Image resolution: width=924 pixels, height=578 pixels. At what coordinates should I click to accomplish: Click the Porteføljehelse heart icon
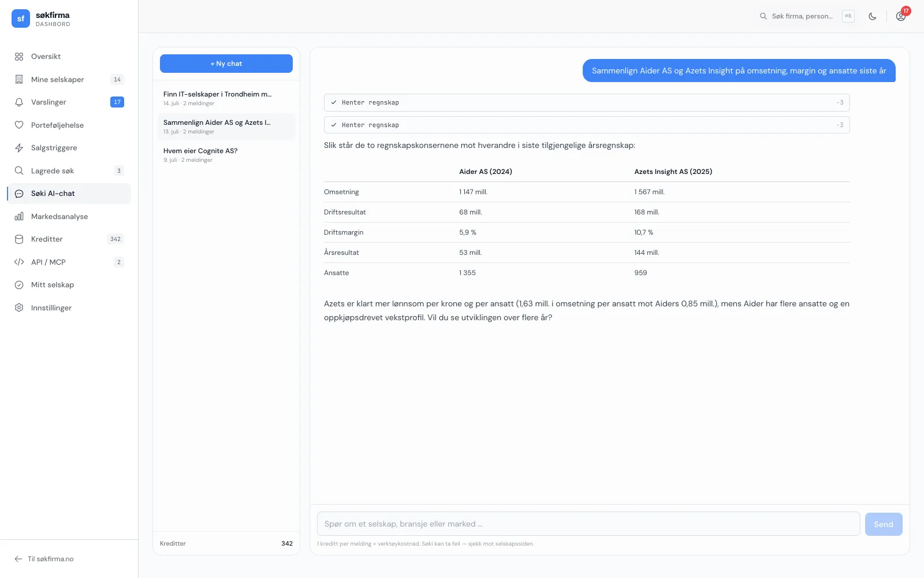[x=19, y=125]
